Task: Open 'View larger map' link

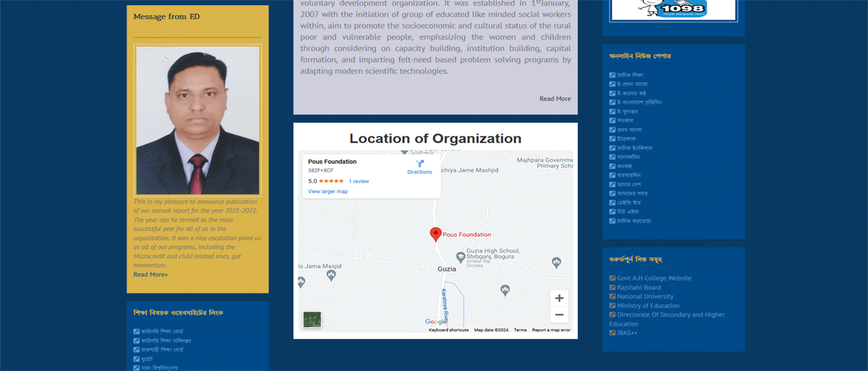Action: (328, 191)
